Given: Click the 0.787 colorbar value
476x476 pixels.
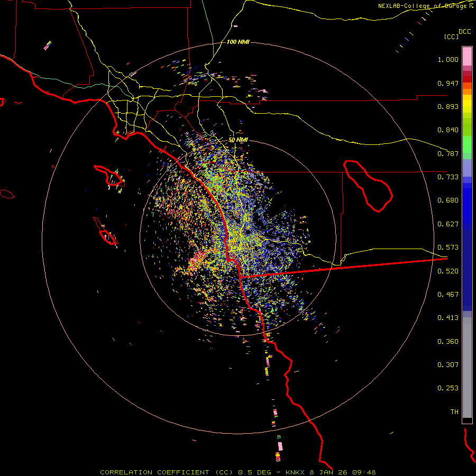Looking at the screenshot, I should coord(448,153).
